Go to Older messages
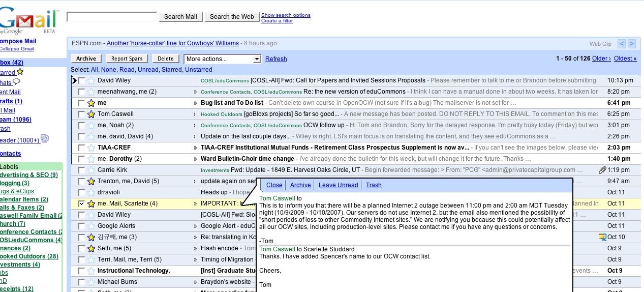 click(601, 59)
